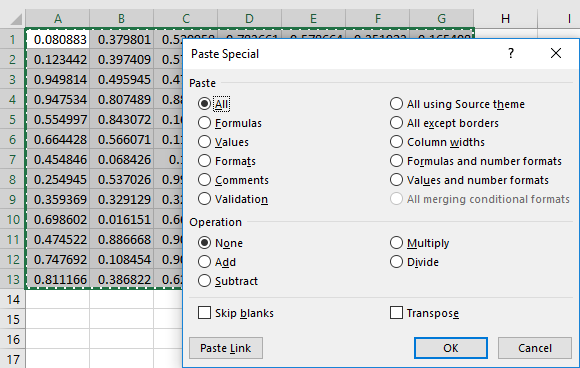This screenshot has width=580, height=368.
Task: Pick Formulas and number formats option
Action: pyautogui.click(x=396, y=161)
